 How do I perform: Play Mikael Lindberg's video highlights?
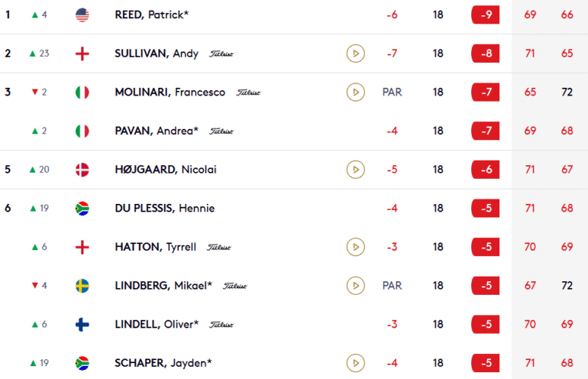354,286
